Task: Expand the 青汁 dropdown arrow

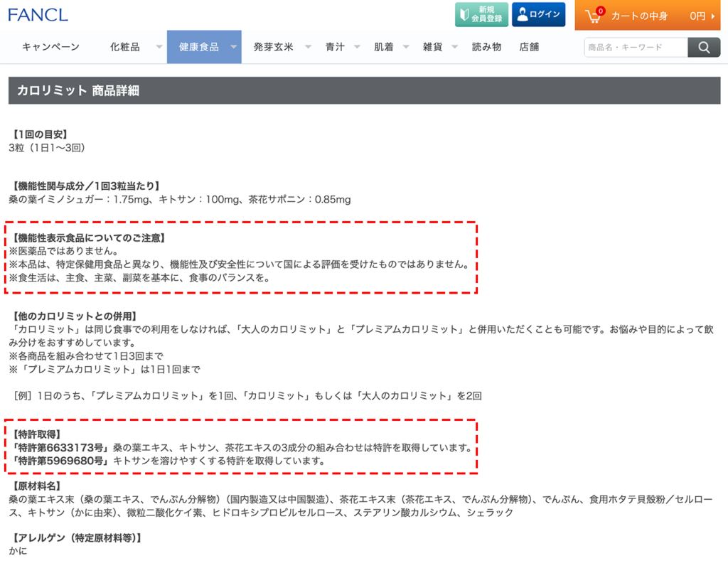Action: click(x=357, y=47)
